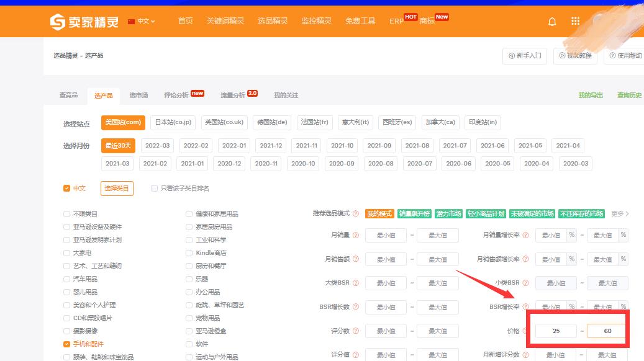644x361 pixels.
Task: Uncheck the 手机和配件 category
Action: 66,344
